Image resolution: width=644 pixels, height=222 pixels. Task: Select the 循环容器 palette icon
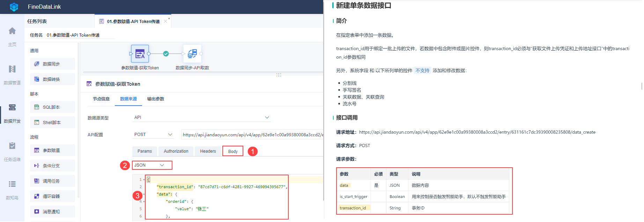pos(37,196)
